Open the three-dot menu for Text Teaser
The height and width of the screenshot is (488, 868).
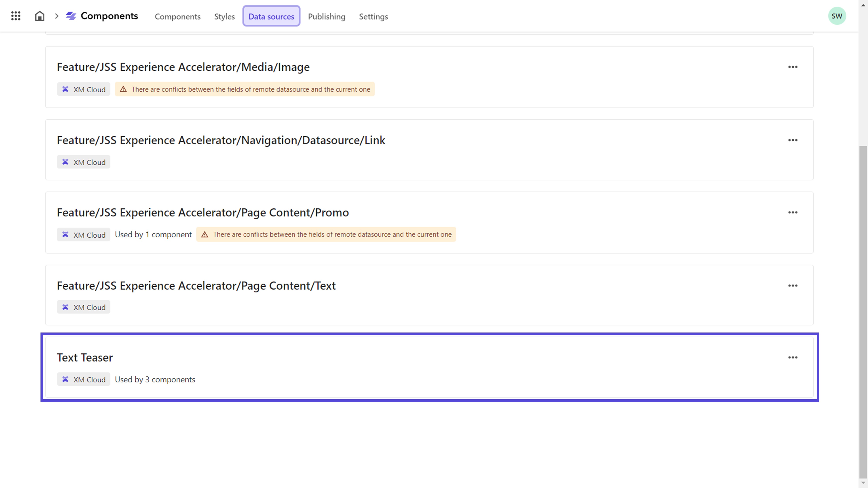tap(792, 357)
